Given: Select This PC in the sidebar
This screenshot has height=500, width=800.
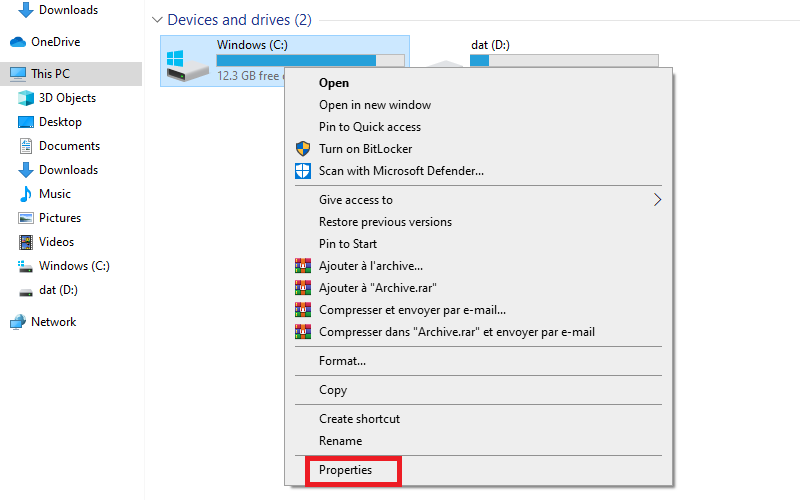Looking at the screenshot, I should point(50,74).
